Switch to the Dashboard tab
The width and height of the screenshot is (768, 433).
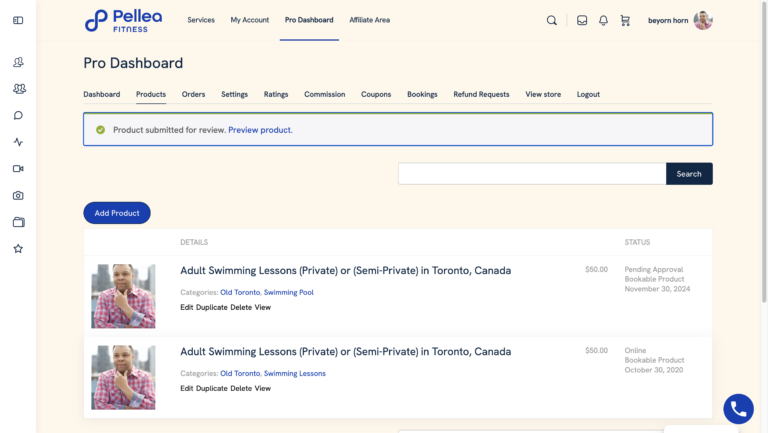(101, 94)
